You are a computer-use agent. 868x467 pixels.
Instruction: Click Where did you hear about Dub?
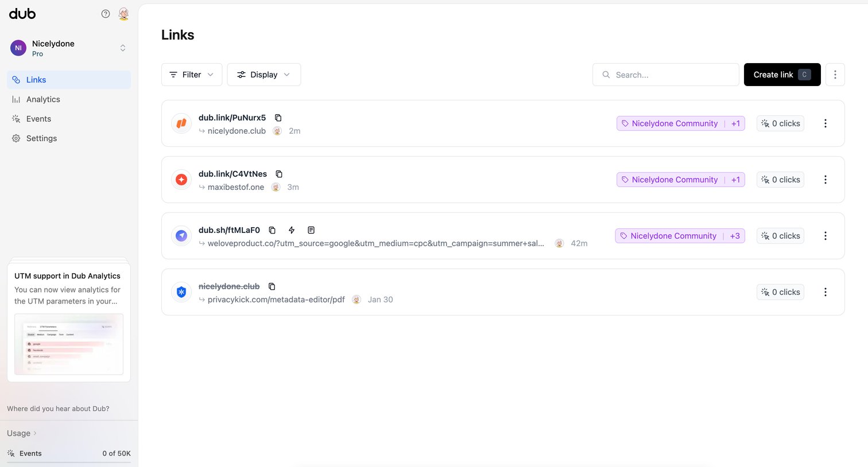[58, 408]
